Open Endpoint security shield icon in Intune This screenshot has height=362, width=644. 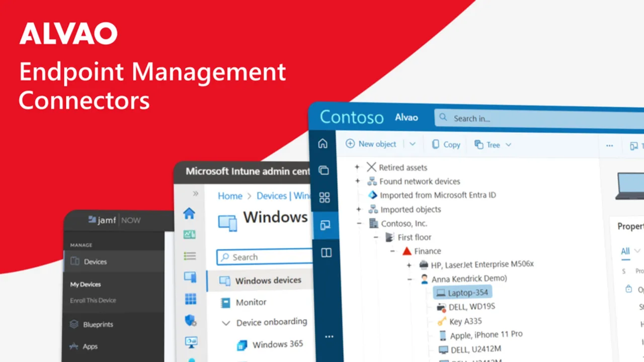(x=191, y=320)
